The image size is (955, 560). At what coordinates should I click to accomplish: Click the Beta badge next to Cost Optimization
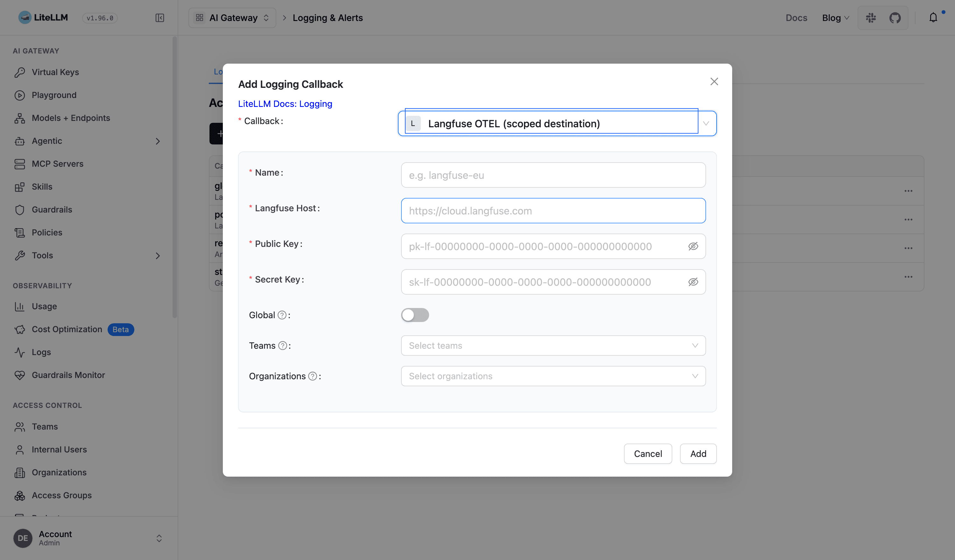[121, 330]
